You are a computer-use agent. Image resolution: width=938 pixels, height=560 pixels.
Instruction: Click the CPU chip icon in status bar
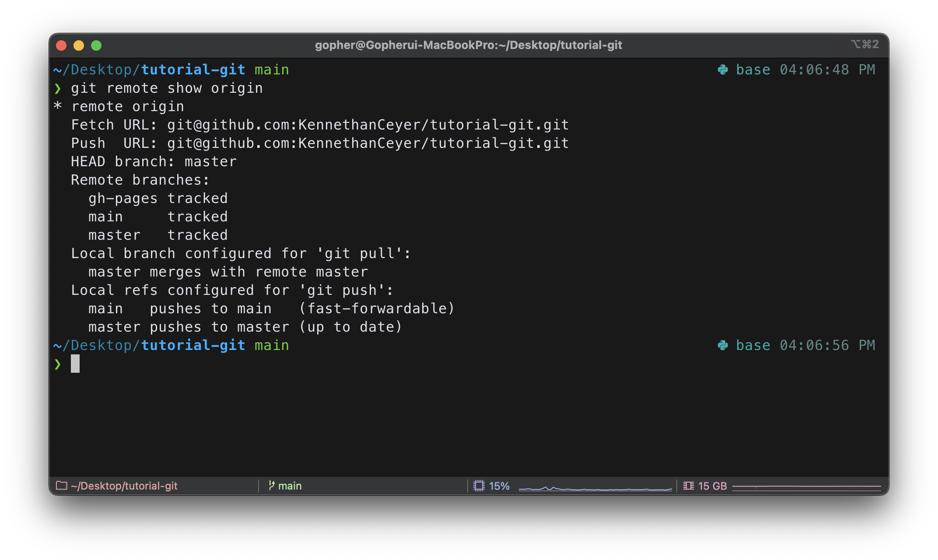point(479,486)
